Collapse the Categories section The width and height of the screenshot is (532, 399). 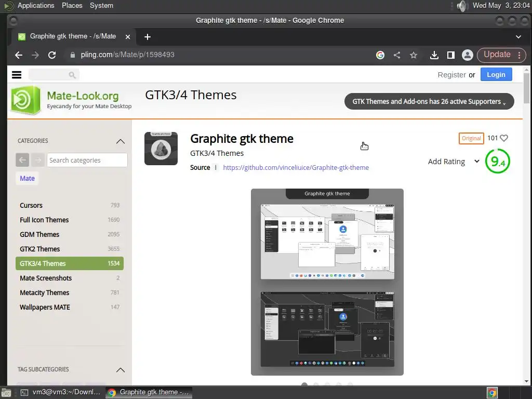121,141
